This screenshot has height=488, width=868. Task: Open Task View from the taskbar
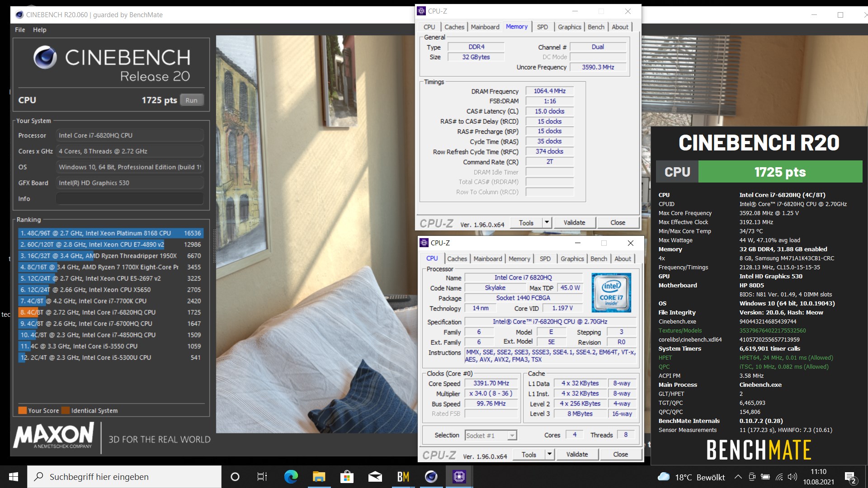(x=262, y=477)
